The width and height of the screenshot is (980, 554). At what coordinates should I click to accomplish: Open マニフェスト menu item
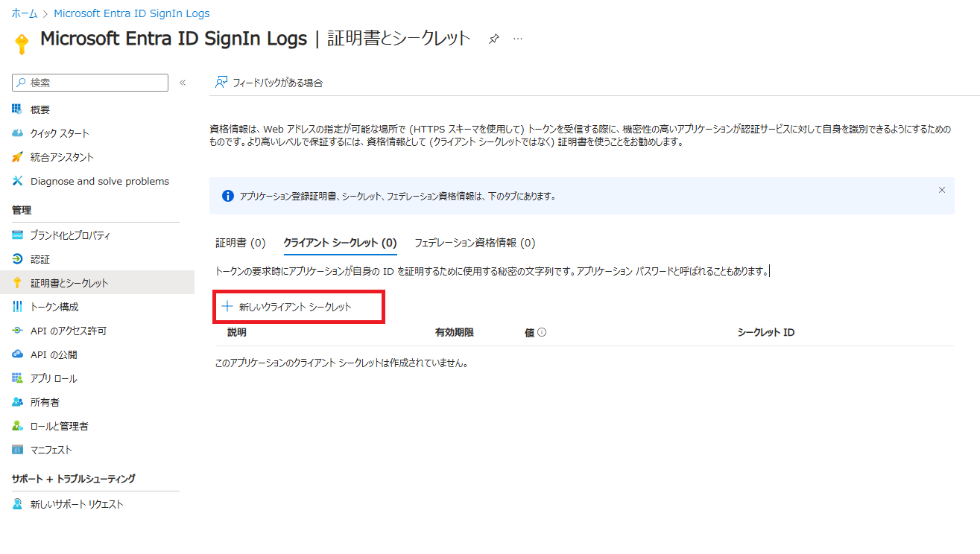[x=51, y=450]
